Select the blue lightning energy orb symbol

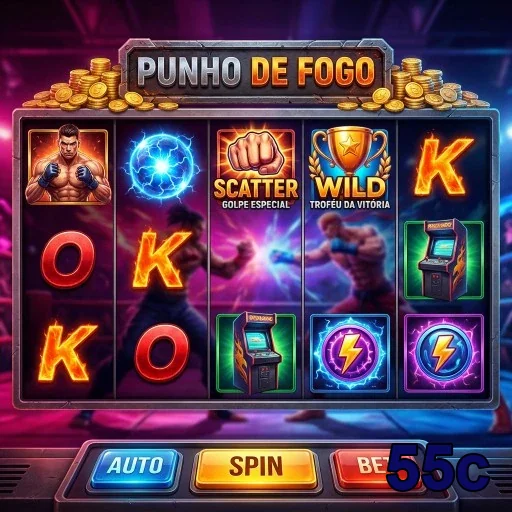[x=162, y=167]
